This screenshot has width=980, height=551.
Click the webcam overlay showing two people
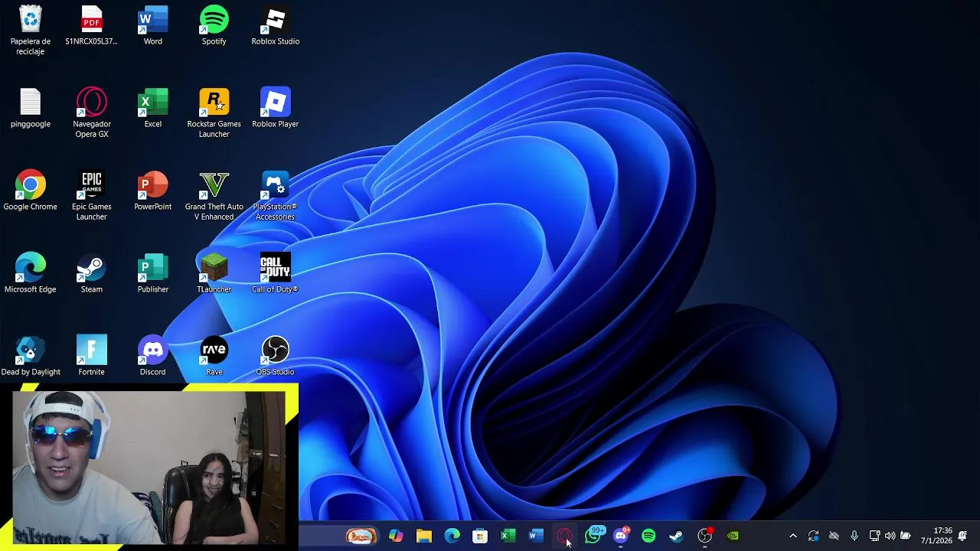(149, 467)
